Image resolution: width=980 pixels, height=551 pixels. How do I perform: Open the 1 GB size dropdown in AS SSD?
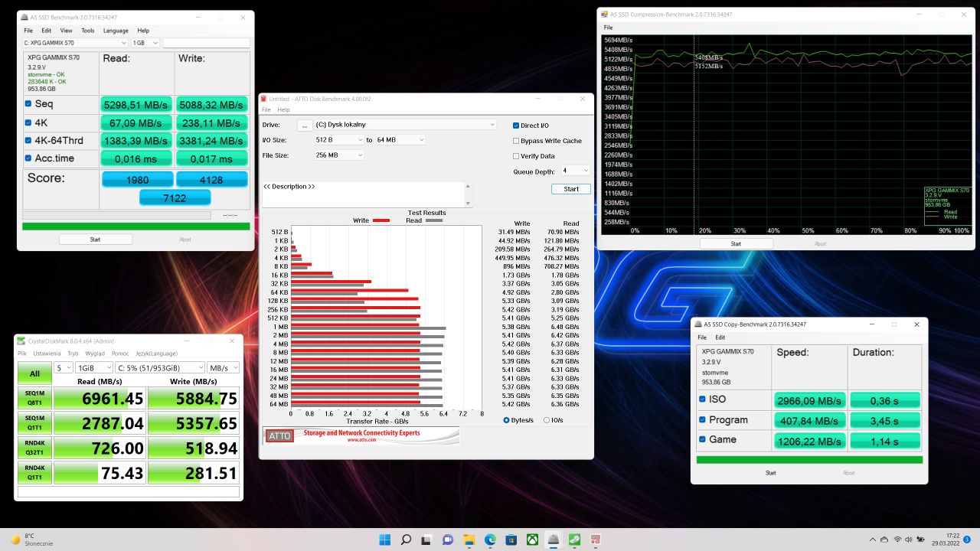[x=145, y=44]
